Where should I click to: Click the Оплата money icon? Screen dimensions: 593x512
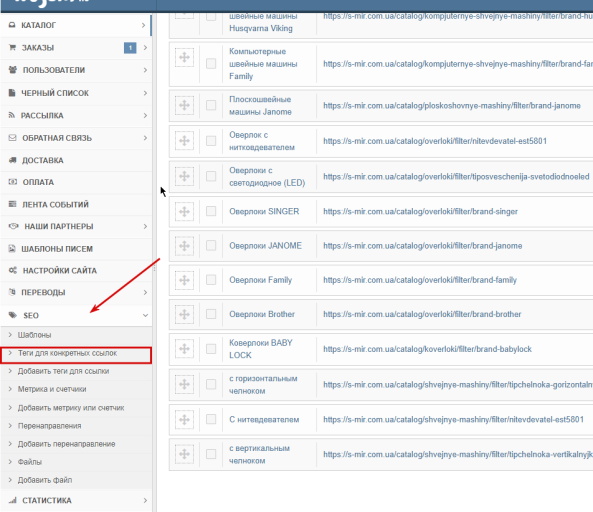pos(12,182)
